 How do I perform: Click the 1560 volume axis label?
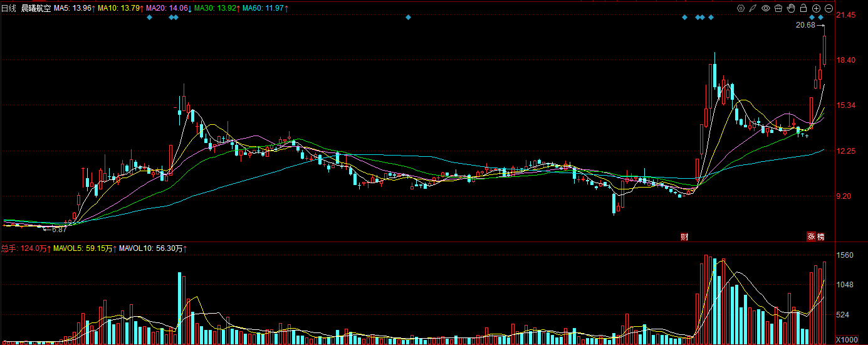[x=846, y=255]
